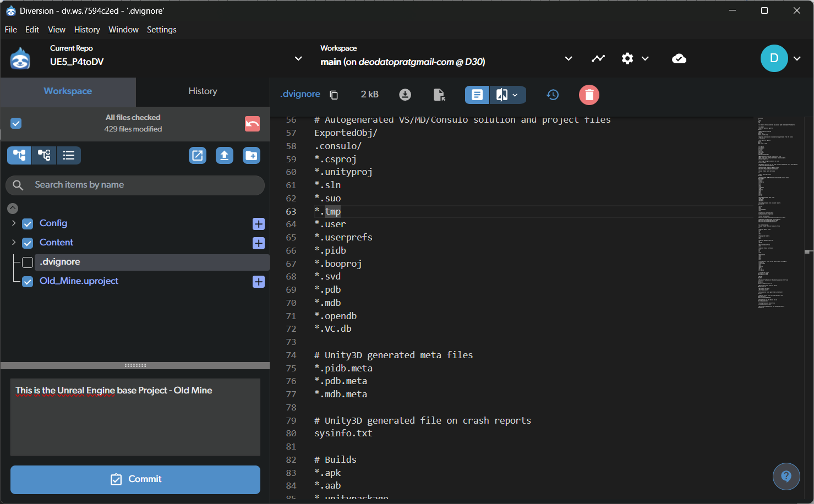Expand the Config folder
Image resolution: width=814 pixels, height=504 pixels.
coord(14,223)
